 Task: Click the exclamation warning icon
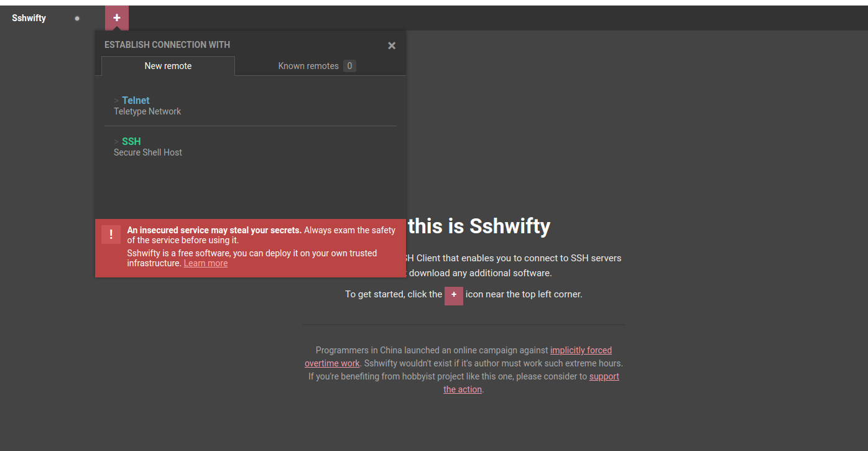(111, 234)
